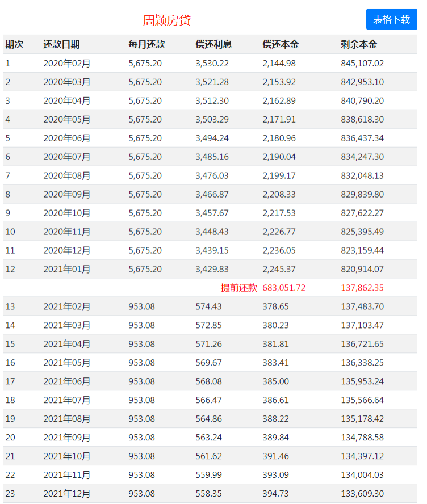
Task: Select interest value 3,485.16
Action: 212,157
